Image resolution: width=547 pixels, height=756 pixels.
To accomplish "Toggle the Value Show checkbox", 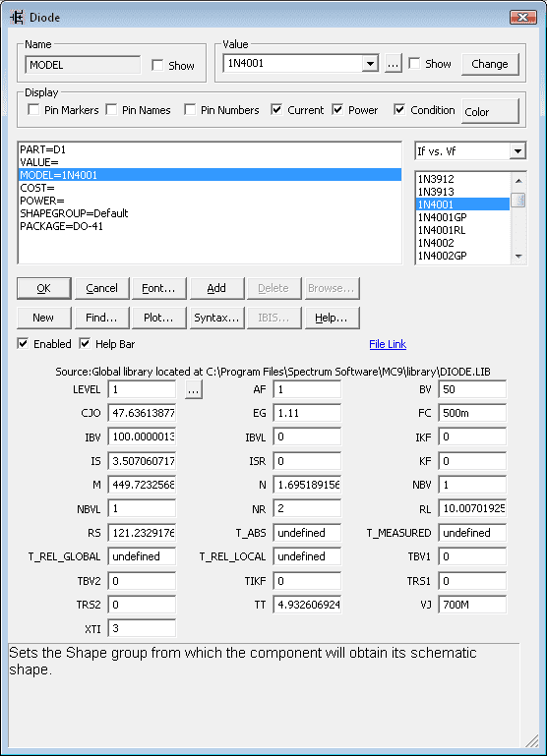I will click(x=414, y=63).
